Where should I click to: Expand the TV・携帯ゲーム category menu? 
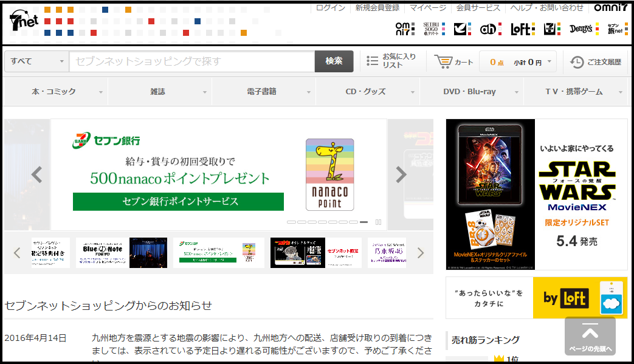coord(576,92)
